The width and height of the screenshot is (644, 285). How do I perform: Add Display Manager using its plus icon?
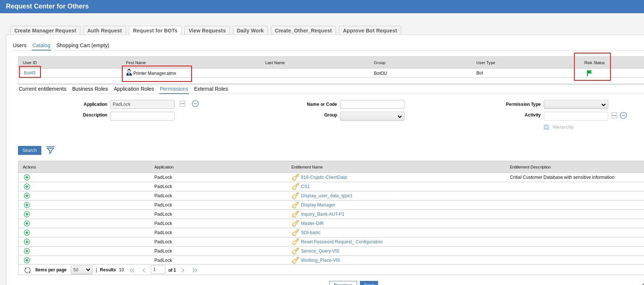click(27, 205)
